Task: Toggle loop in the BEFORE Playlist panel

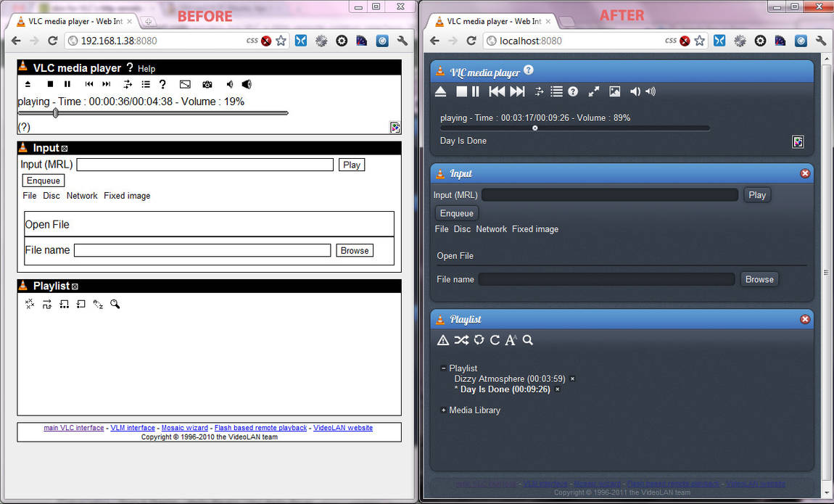Action: click(64, 304)
